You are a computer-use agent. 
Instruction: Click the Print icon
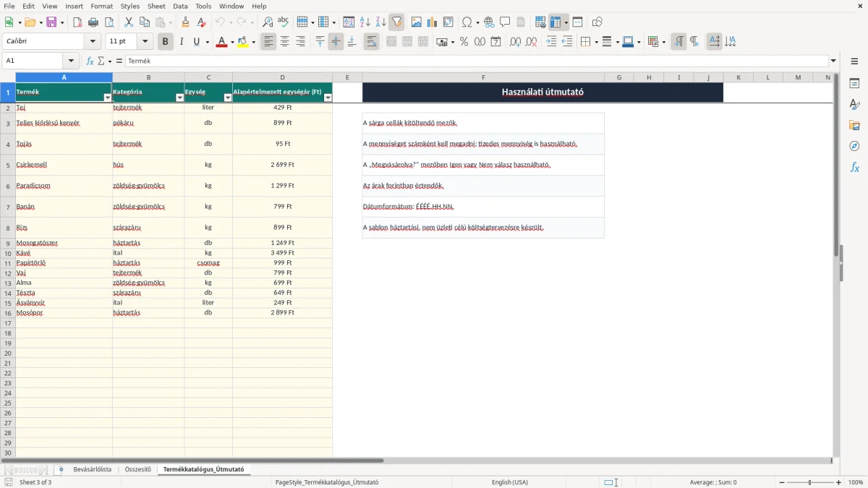click(93, 22)
